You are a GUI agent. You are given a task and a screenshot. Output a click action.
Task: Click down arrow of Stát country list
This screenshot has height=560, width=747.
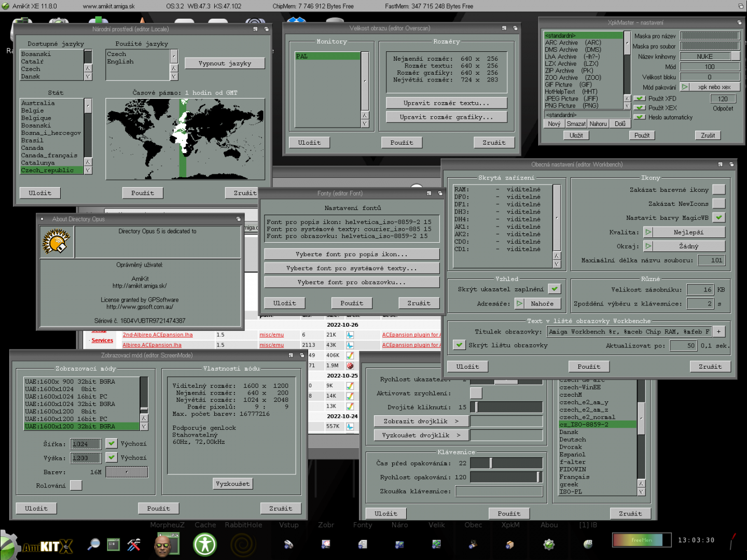[x=88, y=170]
